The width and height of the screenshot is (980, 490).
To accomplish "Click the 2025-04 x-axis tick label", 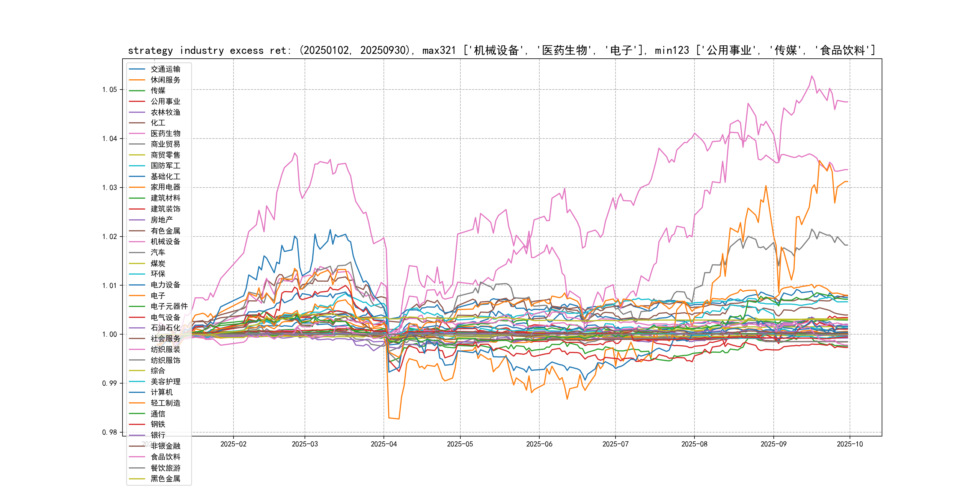I will click(x=384, y=444).
